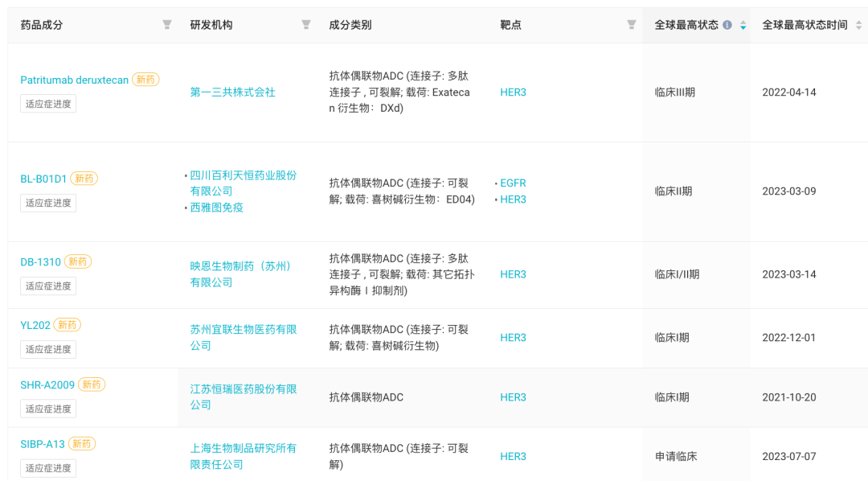Click HER3 target in SIBP-A13 row
Viewport: 868px width, 481px height.
tap(513, 457)
